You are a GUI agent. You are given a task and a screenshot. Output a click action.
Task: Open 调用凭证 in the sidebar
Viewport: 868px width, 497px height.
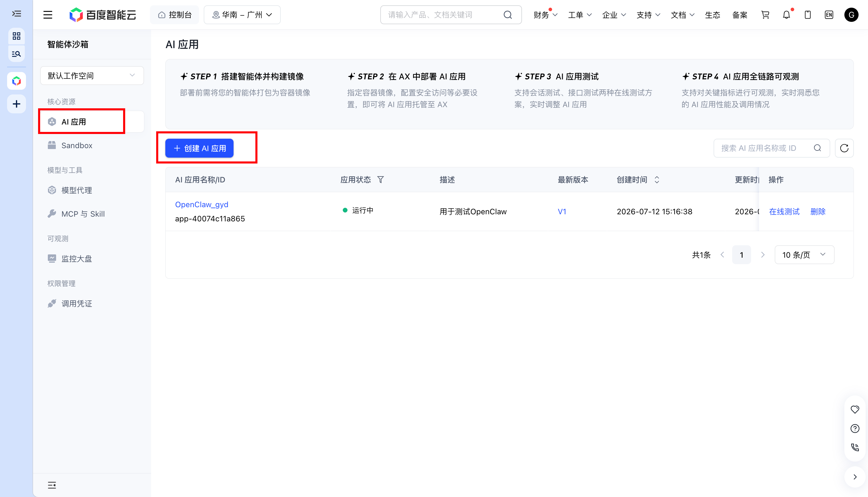[x=92, y=303]
